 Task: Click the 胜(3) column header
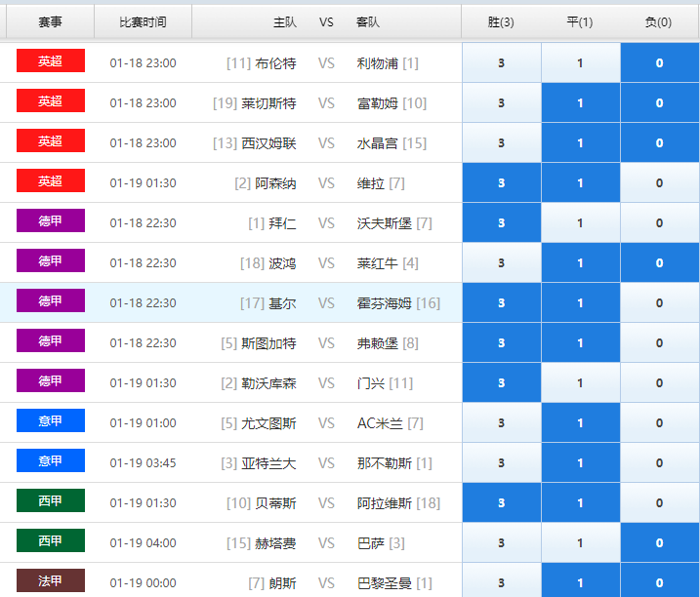click(501, 21)
